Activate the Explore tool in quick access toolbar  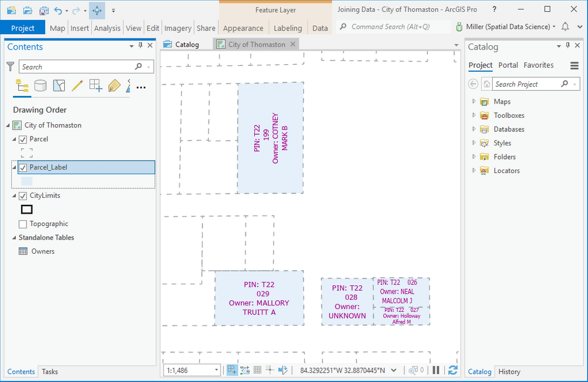[97, 11]
